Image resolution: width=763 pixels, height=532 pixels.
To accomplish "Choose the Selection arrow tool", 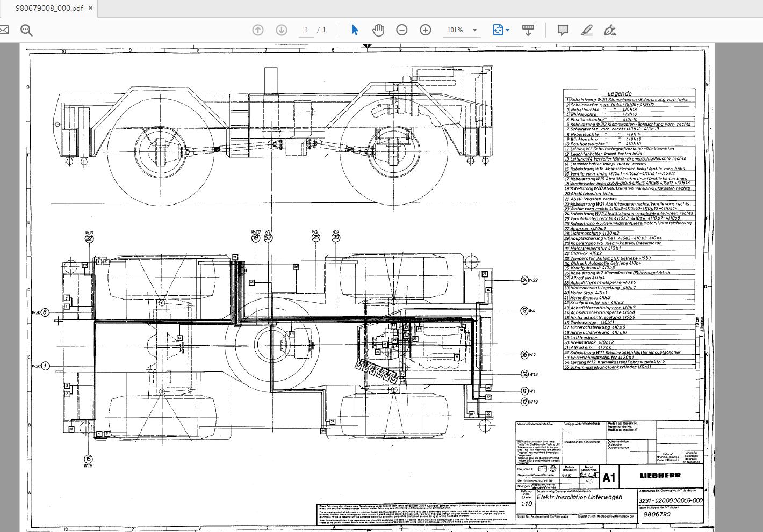I will (x=355, y=30).
